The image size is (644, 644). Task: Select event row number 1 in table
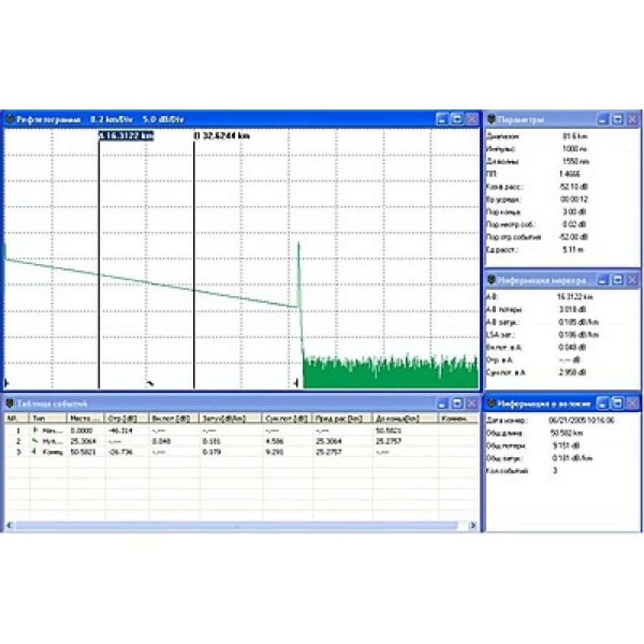point(242,431)
